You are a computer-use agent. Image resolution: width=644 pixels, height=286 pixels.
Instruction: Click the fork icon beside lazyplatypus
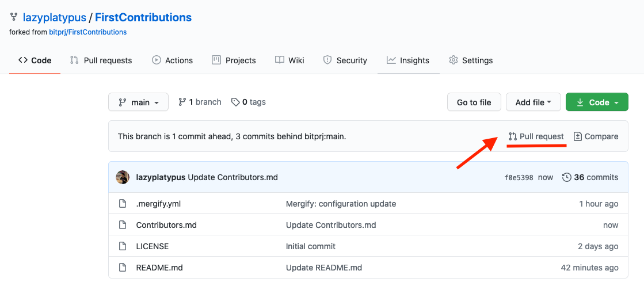click(14, 18)
